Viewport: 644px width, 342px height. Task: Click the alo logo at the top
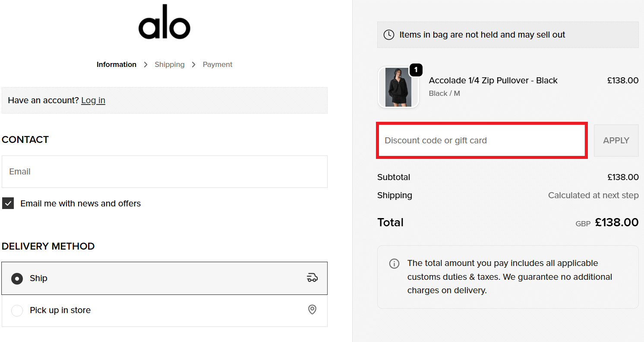164,22
